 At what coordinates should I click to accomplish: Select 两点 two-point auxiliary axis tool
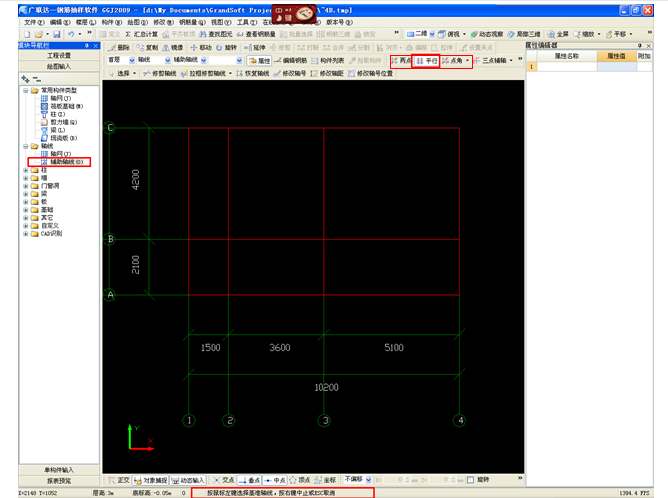point(401,60)
